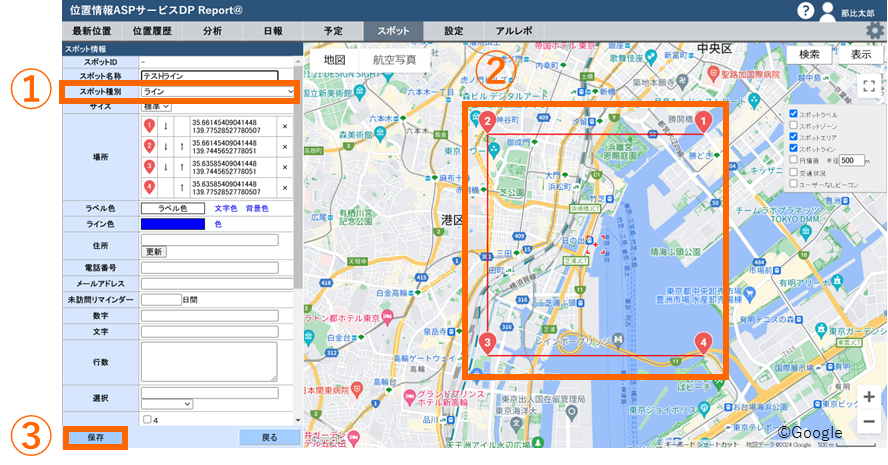Open the 日報 menu tab
The width and height of the screenshot is (888, 465).
273,31
